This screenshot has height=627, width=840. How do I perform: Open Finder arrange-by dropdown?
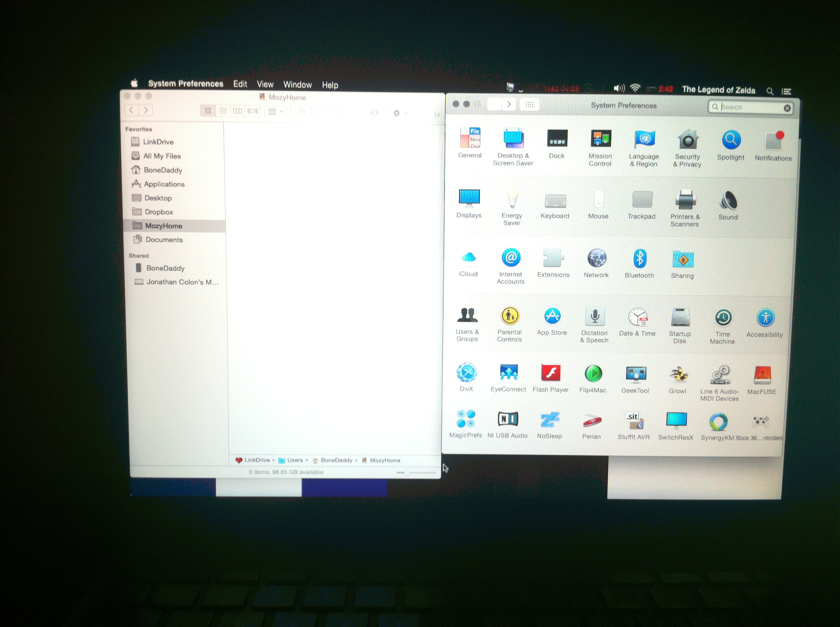[x=276, y=112]
